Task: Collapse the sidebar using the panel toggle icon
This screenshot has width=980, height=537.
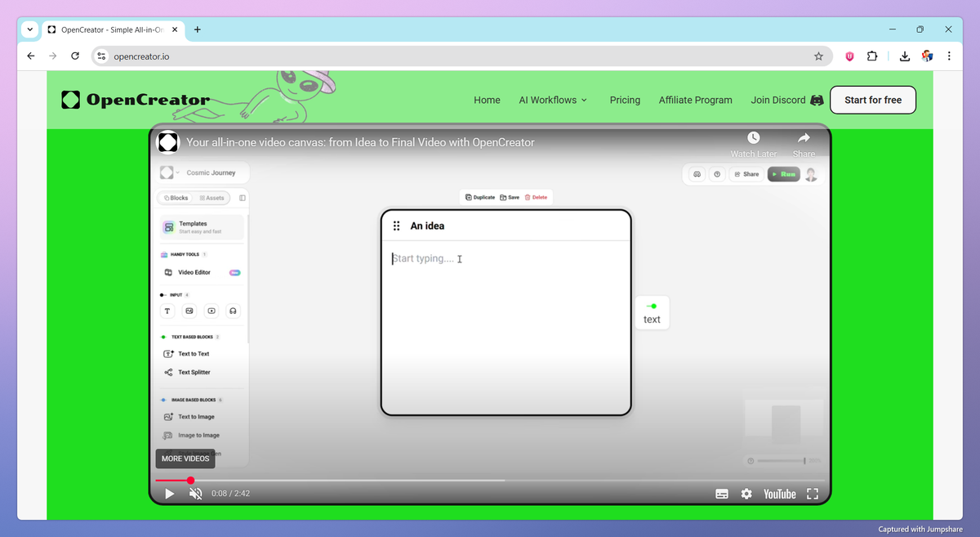Action: (242, 197)
